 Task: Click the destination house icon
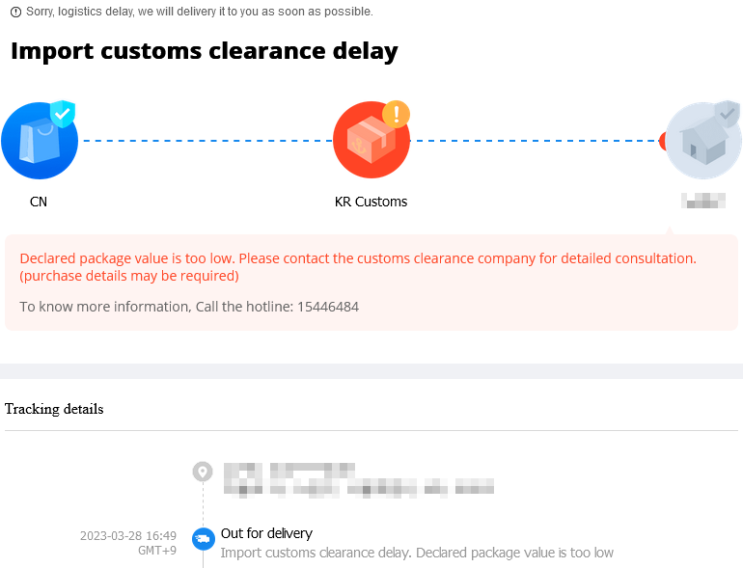click(703, 143)
